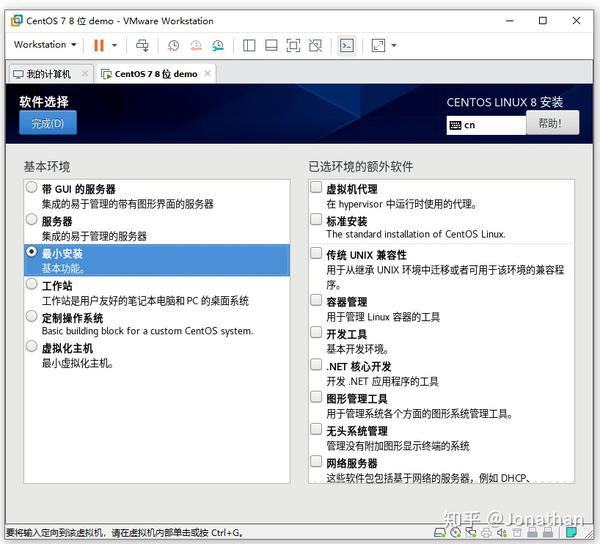Screen dimensions: 600x544
Task: Toggle the thumbnail bar icon
Action: click(x=271, y=46)
